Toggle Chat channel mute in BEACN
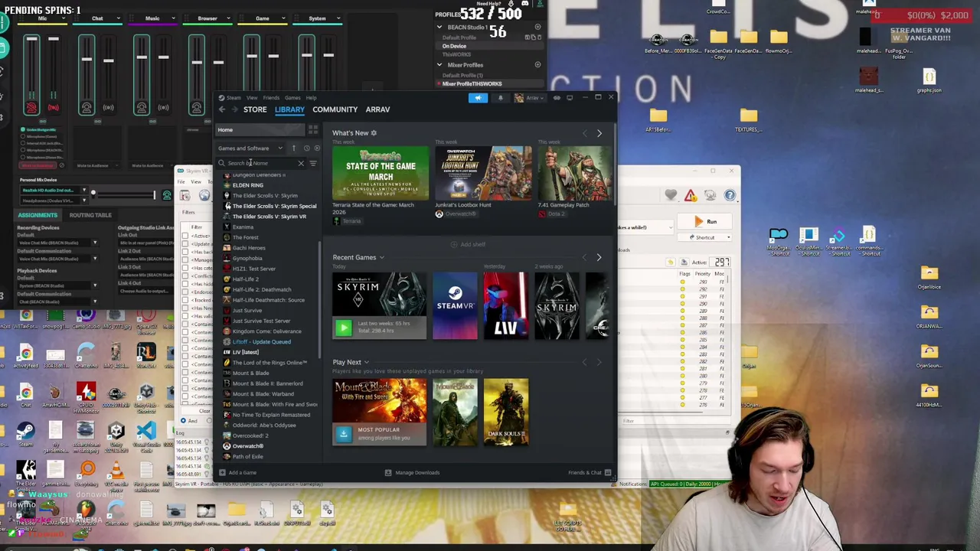 pos(87,108)
